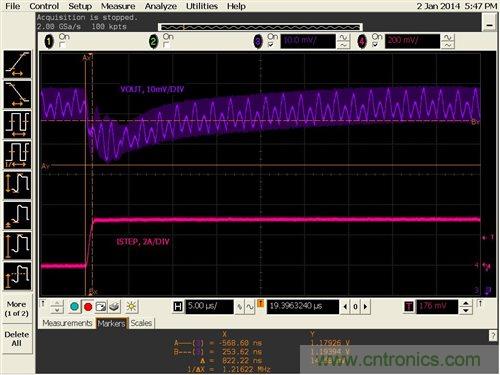Toggle channel 3 On checkbox
Image resolution: width=500 pixels, height=375 pixels.
[x=271, y=44]
